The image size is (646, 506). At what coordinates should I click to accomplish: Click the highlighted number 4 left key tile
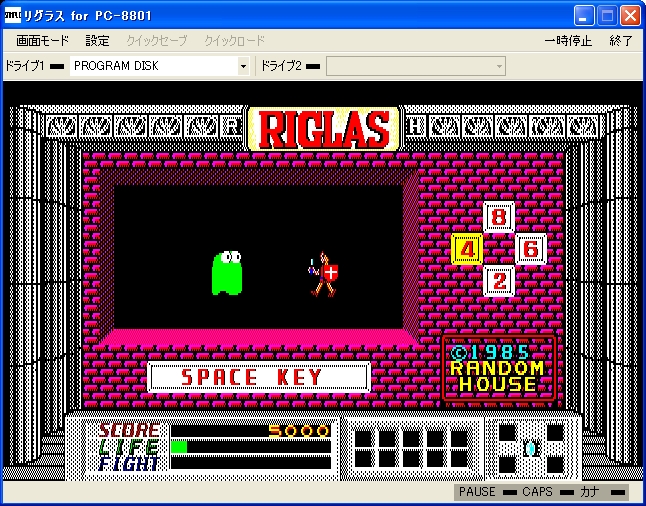[x=467, y=249]
